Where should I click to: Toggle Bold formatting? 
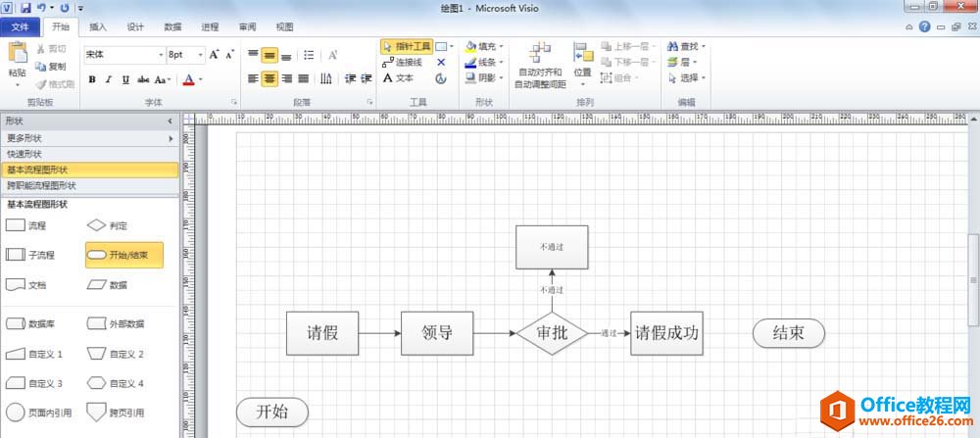(x=92, y=79)
